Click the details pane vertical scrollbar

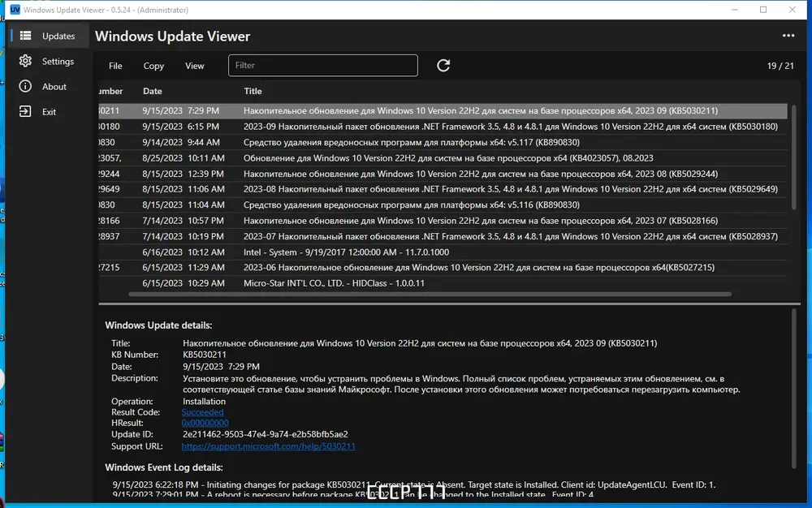pyautogui.click(x=793, y=389)
